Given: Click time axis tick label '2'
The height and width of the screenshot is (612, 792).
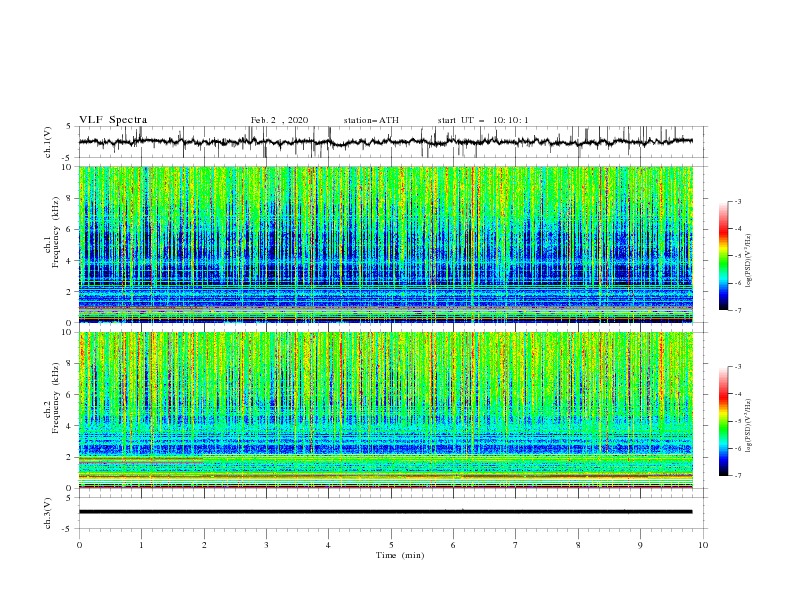Looking at the screenshot, I should [x=204, y=545].
